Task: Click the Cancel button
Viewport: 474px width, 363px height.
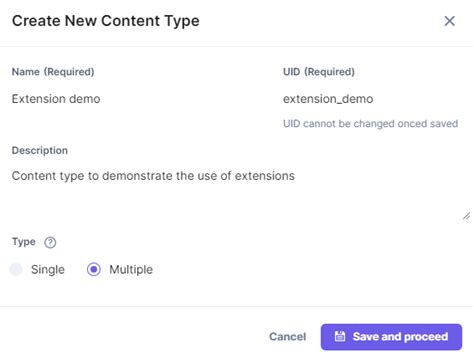Action: 287,337
